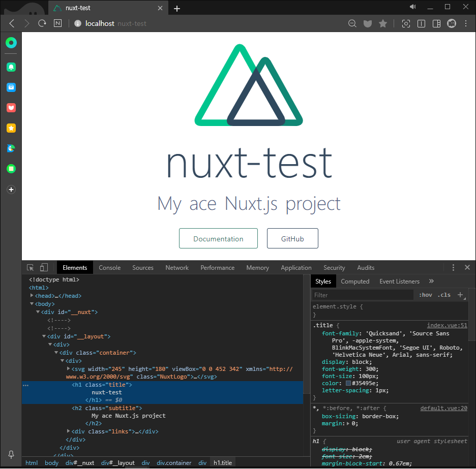The width and height of the screenshot is (476, 469).
Task: Open color picker for #35495e swatch
Action: pos(348,383)
